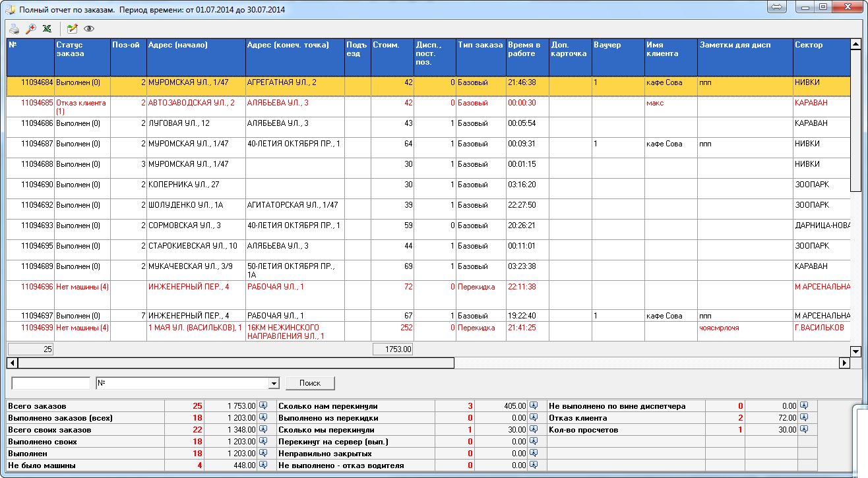868x478 pixels.
Task: Click the print report icon
Action: point(14,28)
